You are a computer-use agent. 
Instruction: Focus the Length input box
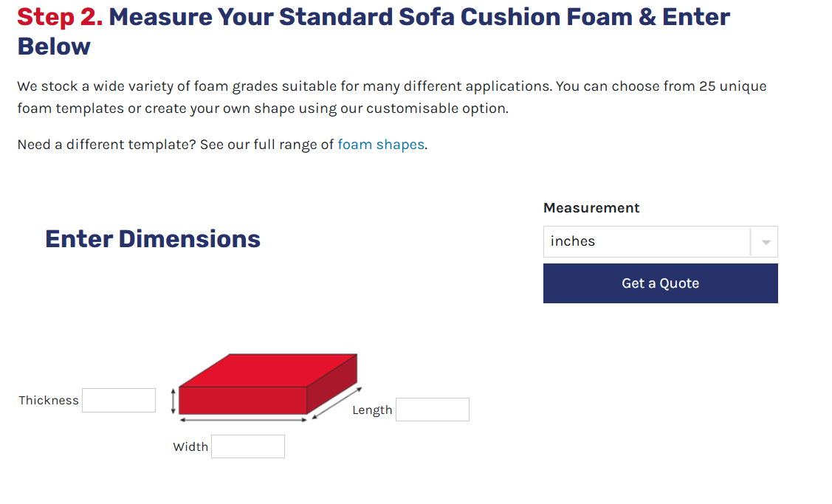tap(433, 410)
